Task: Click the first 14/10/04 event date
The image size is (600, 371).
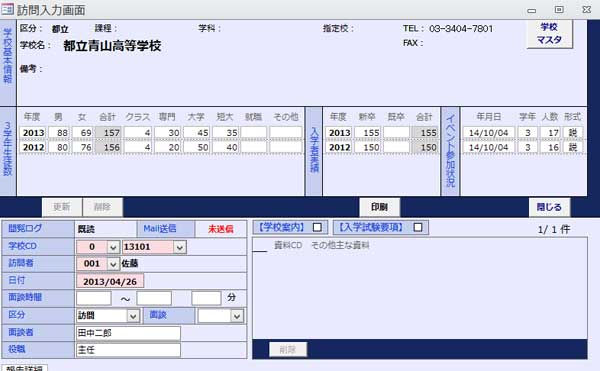Action: pos(489,133)
